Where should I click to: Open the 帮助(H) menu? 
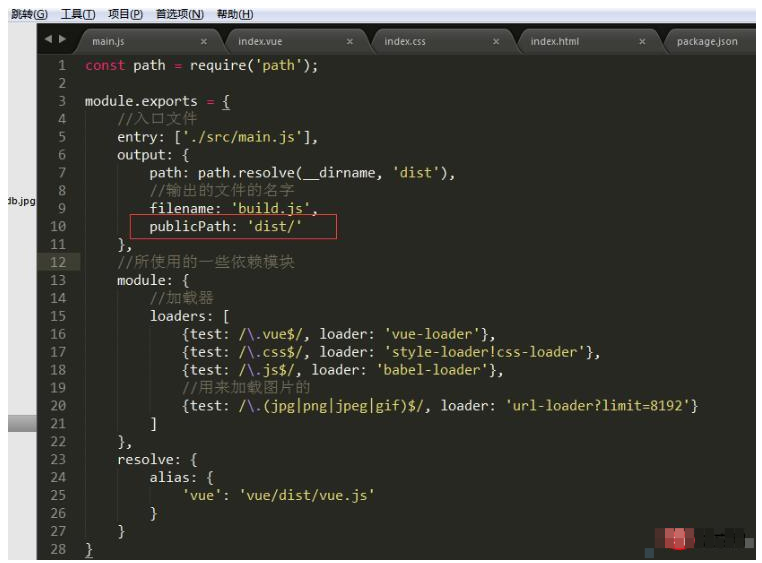pyautogui.click(x=235, y=14)
